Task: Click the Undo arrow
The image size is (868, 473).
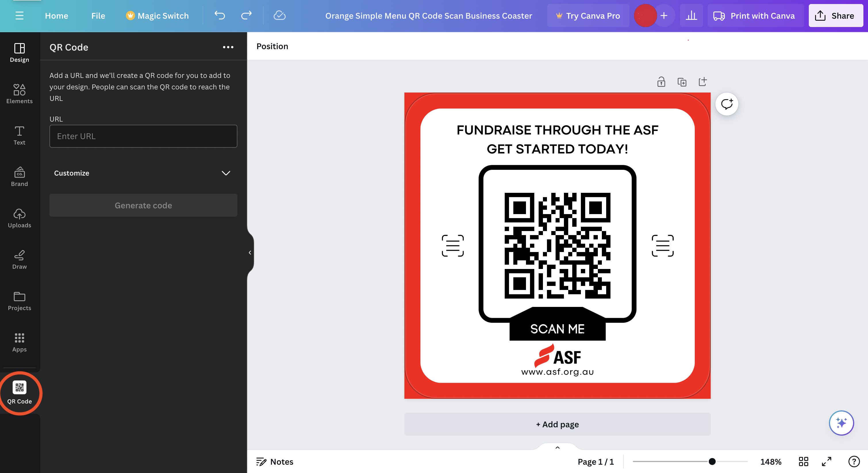Action: click(220, 16)
